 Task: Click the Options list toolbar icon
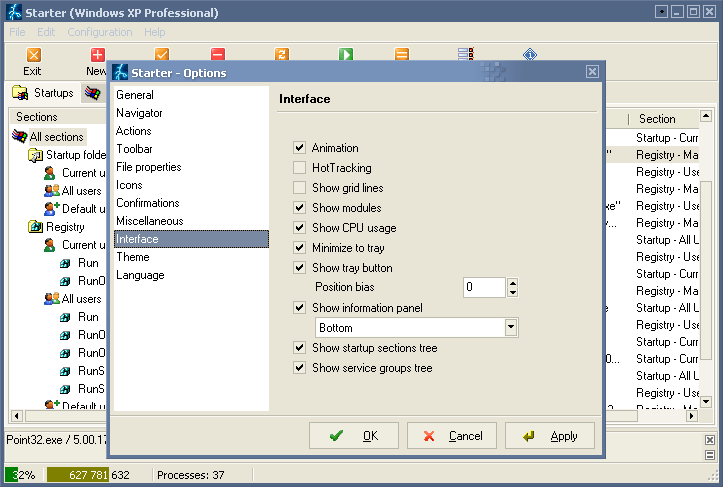tap(466, 54)
